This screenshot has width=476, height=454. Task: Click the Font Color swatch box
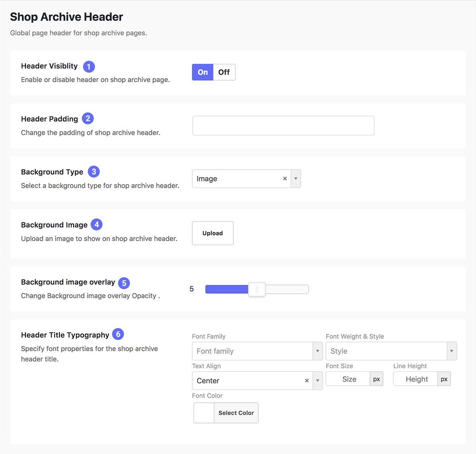coord(204,413)
